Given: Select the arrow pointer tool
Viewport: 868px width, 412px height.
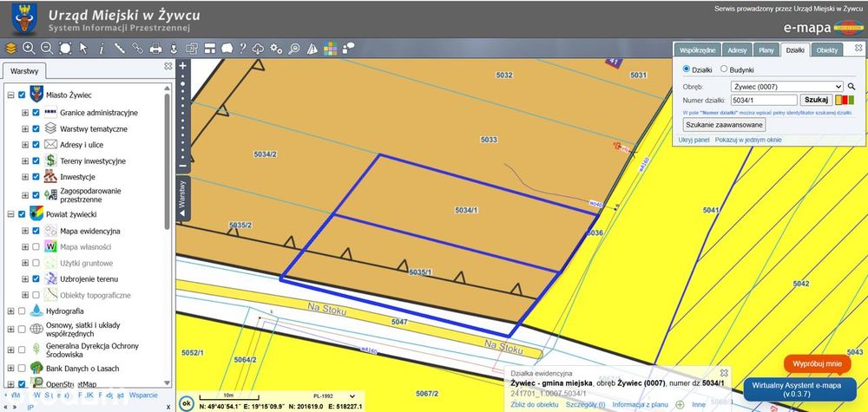Looking at the screenshot, I should pos(83,48).
